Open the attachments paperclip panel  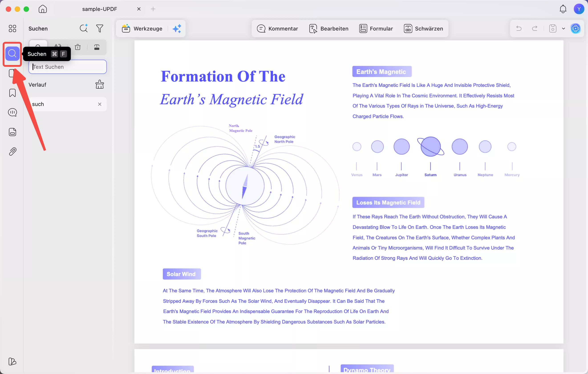pyautogui.click(x=12, y=151)
